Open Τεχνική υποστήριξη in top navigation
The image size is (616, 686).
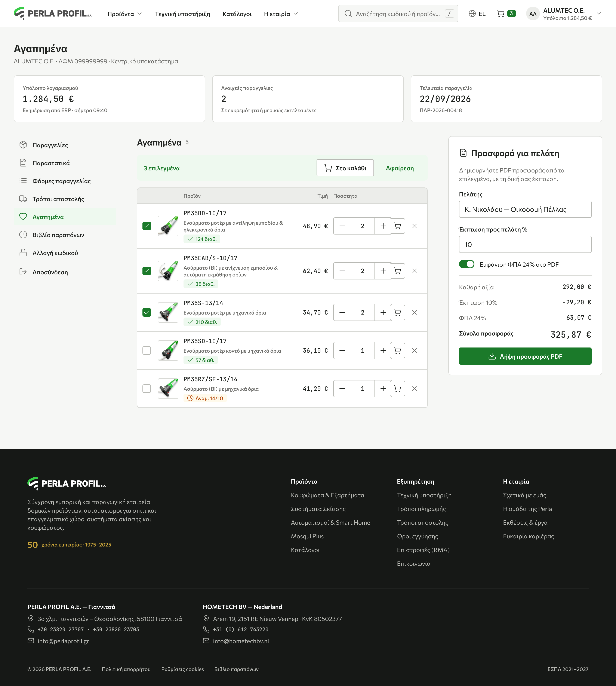pos(182,14)
